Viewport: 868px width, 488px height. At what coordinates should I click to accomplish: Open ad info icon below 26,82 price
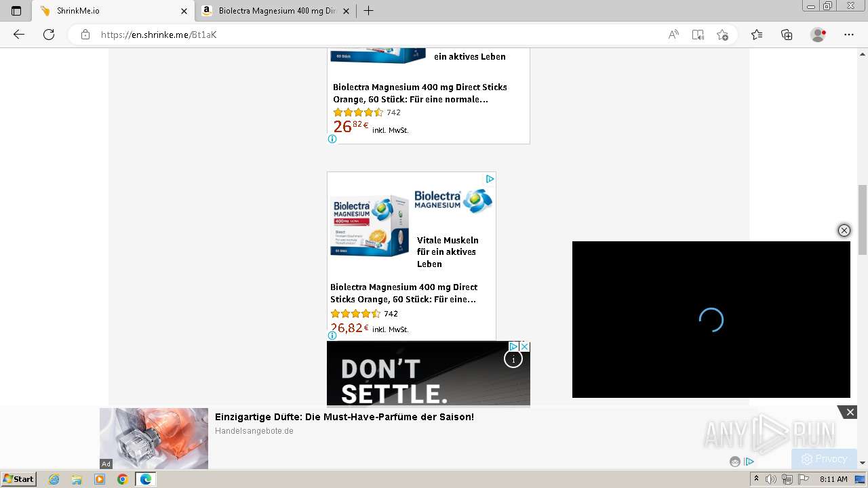click(x=332, y=335)
